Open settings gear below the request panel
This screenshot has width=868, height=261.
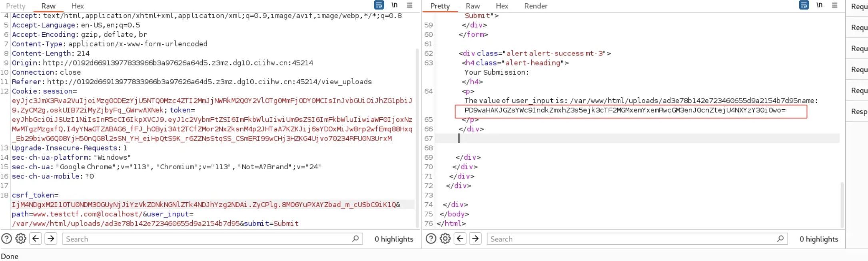point(21,239)
